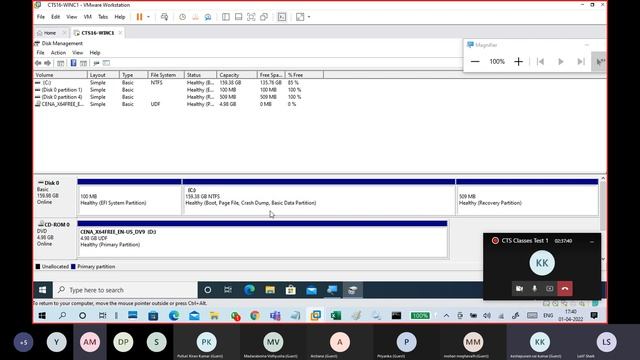Click the guest Windows Start button
Image resolution: width=640 pixels, height=360 pixels.
(42, 290)
